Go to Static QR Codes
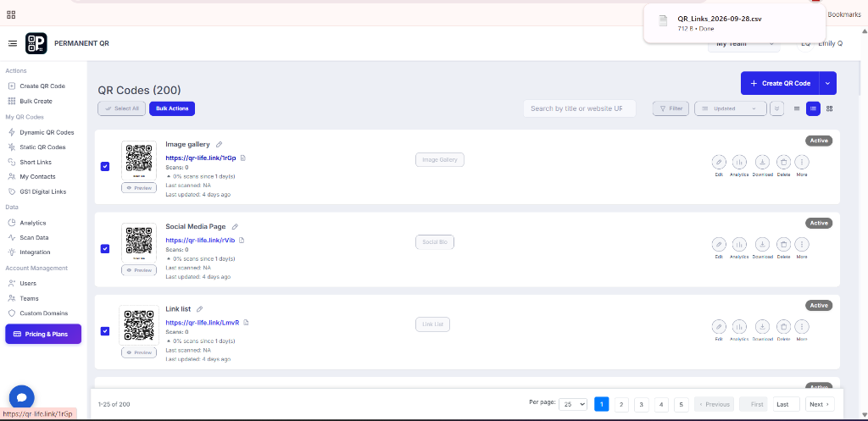The height and width of the screenshot is (421, 868). [x=36, y=147]
